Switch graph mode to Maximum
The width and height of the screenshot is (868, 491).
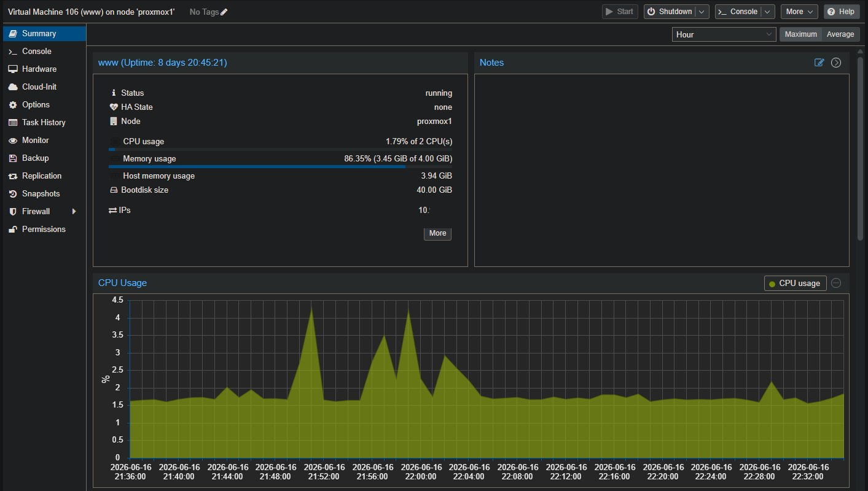click(800, 34)
